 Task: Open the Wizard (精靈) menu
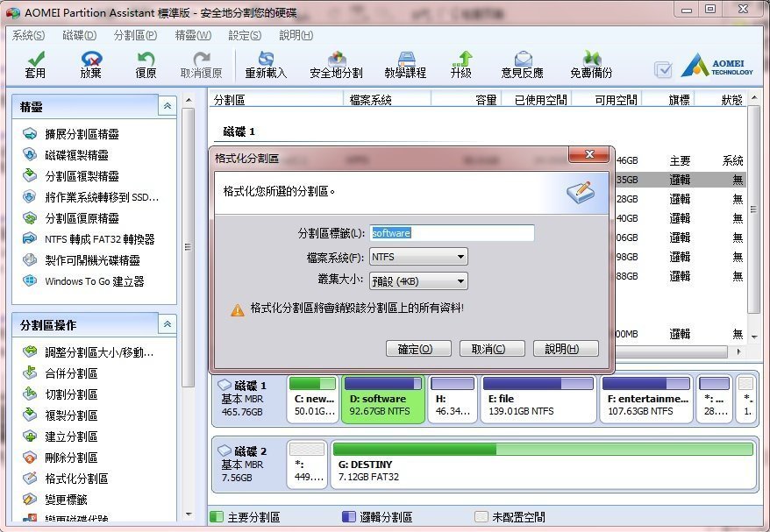193,35
